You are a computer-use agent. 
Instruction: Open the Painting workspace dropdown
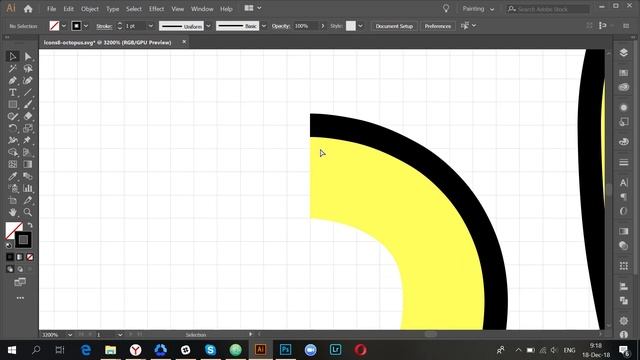click(478, 9)
